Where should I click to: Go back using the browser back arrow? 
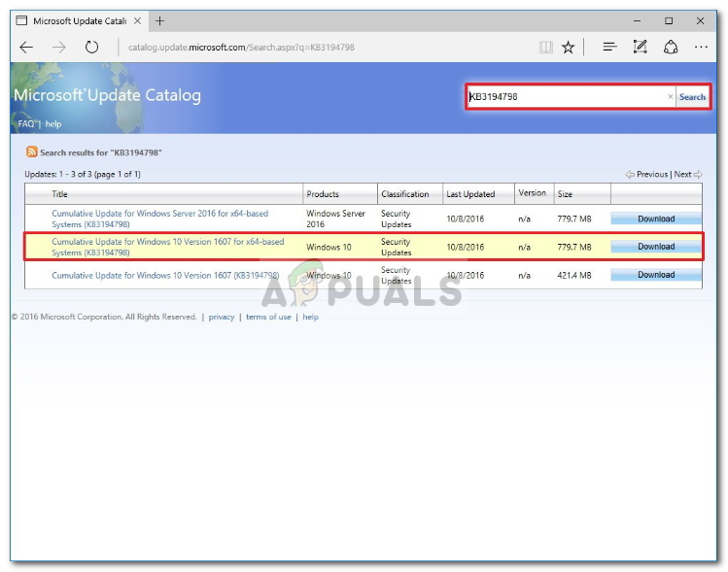coord(26,47)
